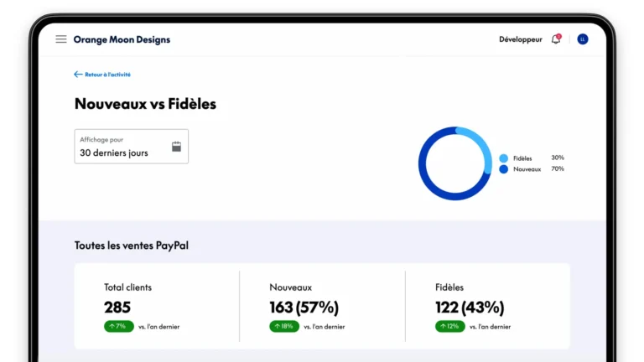Click the Nouveaux legend label

point(527,169)
